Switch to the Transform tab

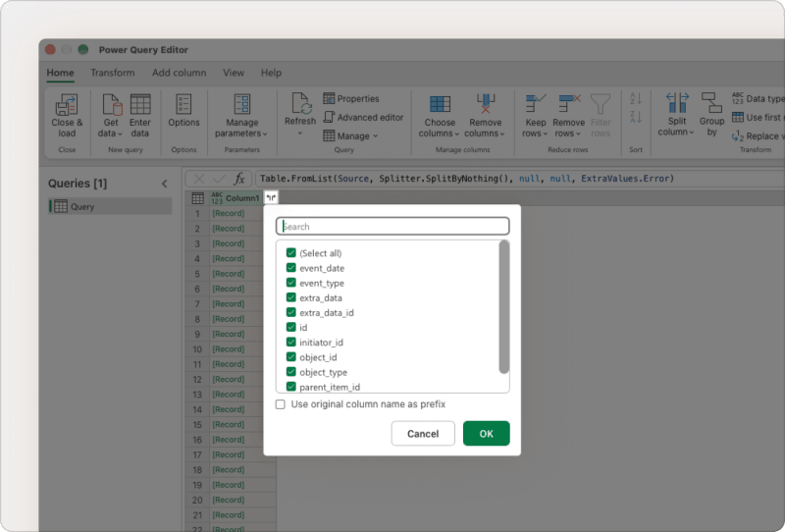point(113,73)
